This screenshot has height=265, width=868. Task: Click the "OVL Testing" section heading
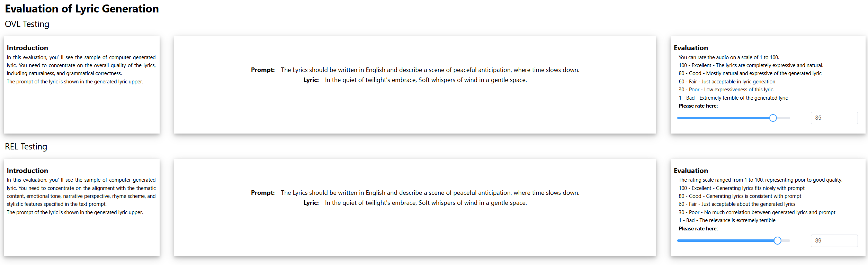27,24
